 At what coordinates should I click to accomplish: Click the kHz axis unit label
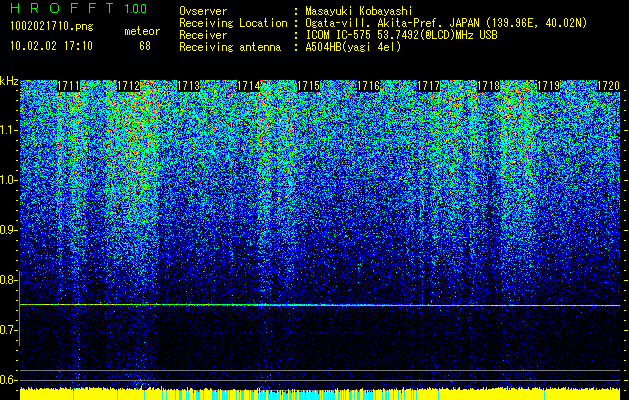click(x=9, y=81)
